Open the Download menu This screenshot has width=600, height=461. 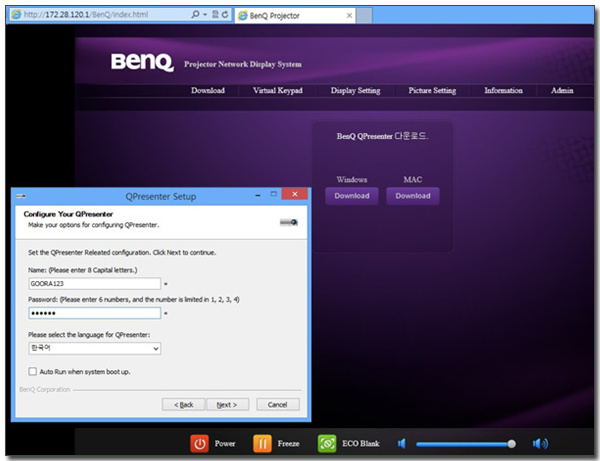(208, 91)
